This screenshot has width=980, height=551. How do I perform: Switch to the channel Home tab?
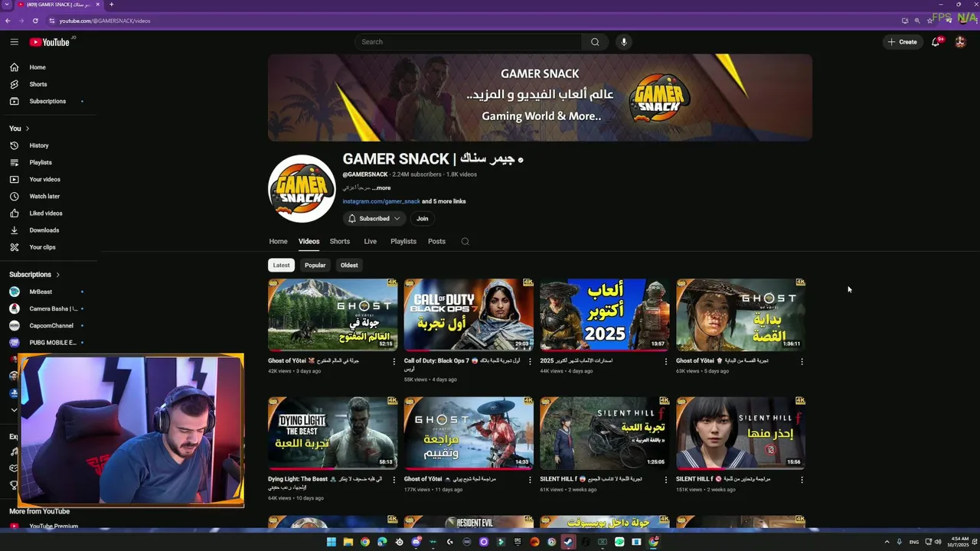coord(278,242)
